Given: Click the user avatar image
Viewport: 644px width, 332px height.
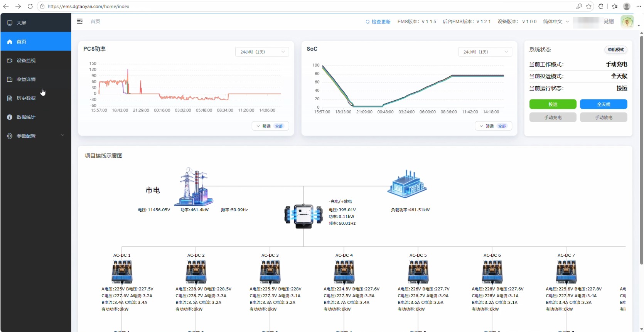Looking at the screenshot, I should click(x=627, y=22).
